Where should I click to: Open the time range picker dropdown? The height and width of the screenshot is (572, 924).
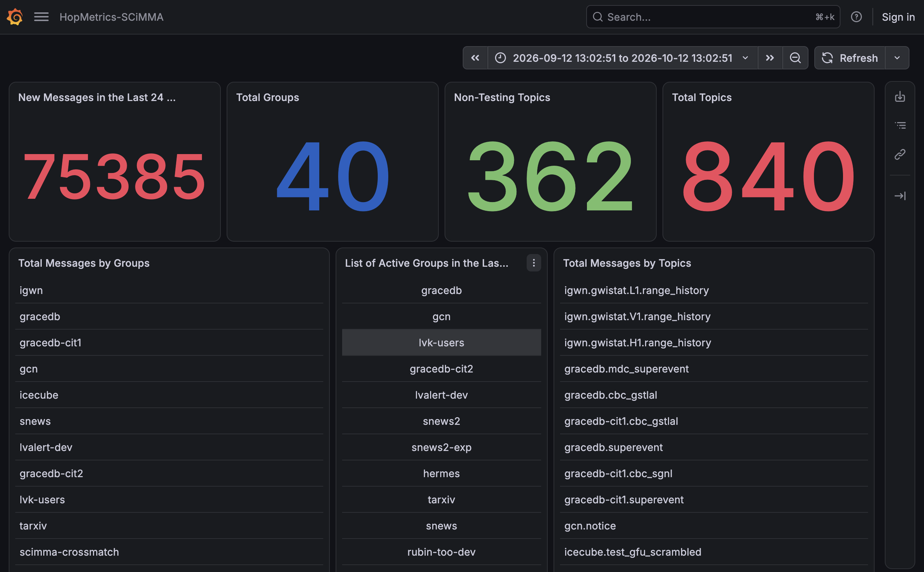click(623, 58)
